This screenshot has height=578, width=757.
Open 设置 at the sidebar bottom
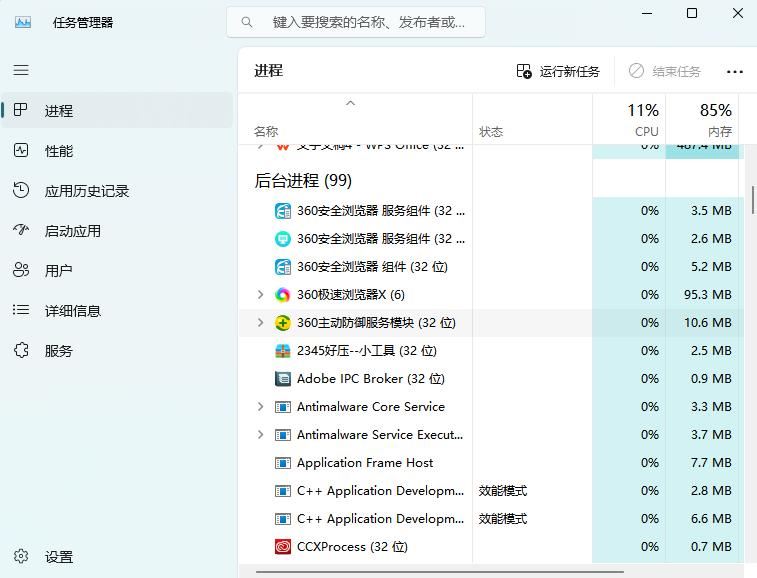click(x=59, y=557)
